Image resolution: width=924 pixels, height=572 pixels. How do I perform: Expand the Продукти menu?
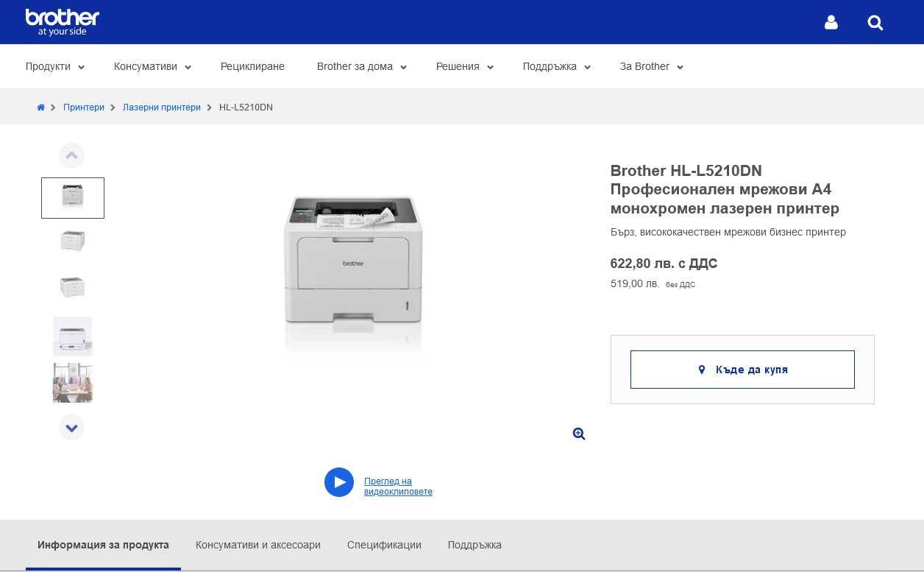(55, 66)
